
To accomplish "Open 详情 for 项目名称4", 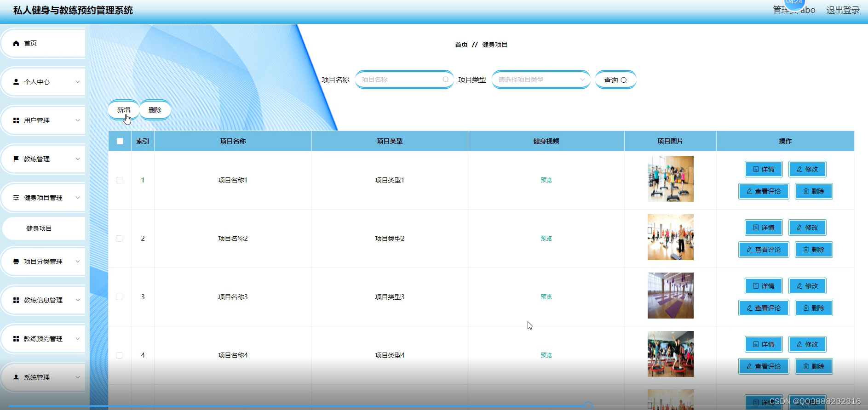I will tap(764, 344).
